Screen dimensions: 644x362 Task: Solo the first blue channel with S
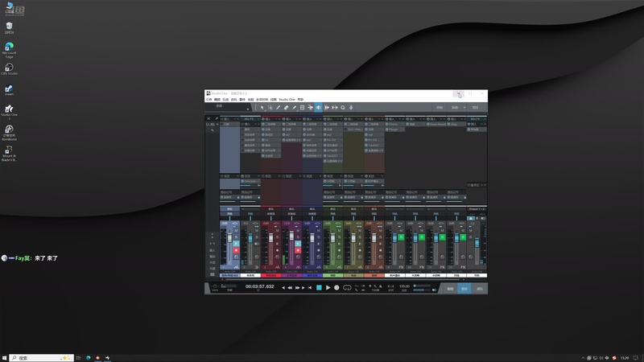tap(236, 237)
